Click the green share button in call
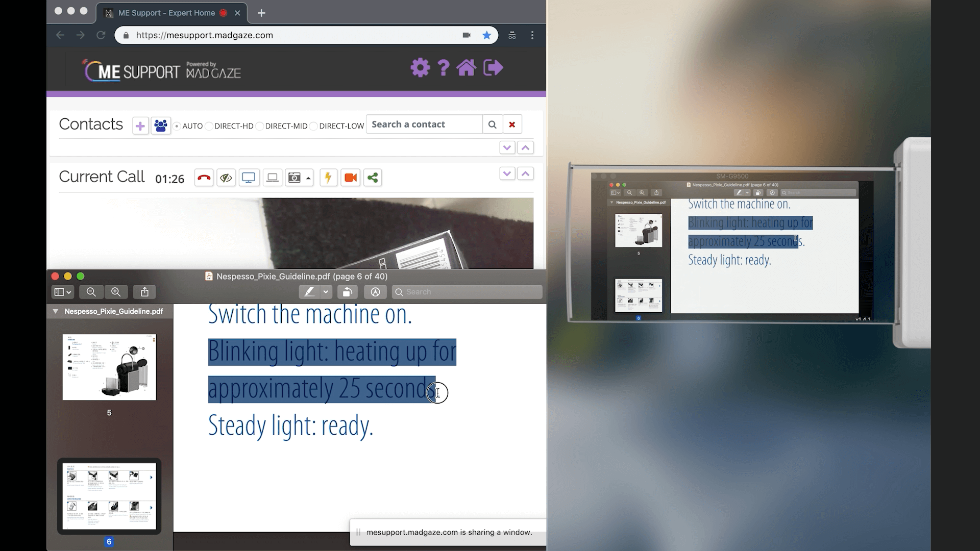Screen dimensions: 980x551 coord(373,178)
